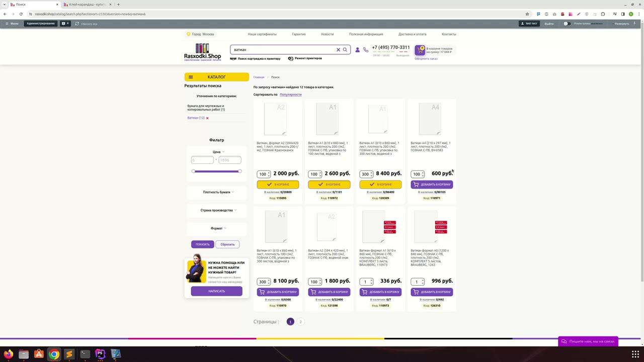Click the Написать manager button
Screen dimensions: 644x362
216,291
